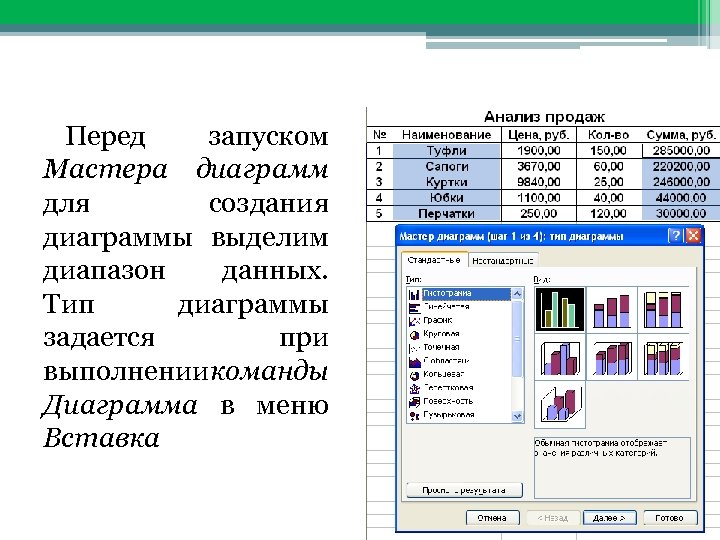Click the Отмена button
This screenshot has height=540, width=720.
[492, 518]
